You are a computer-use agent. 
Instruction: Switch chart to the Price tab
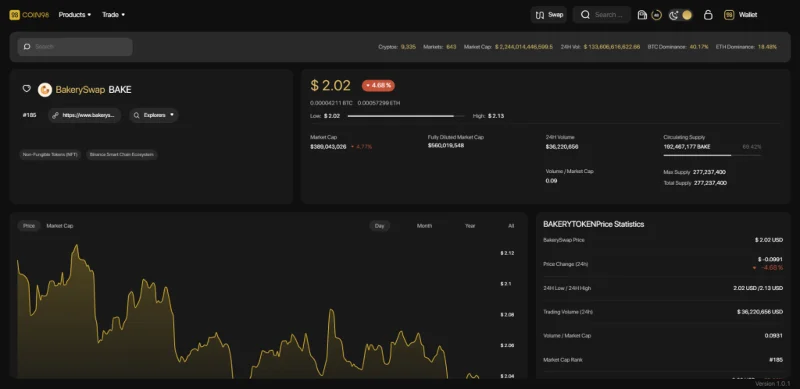[29, 226]
